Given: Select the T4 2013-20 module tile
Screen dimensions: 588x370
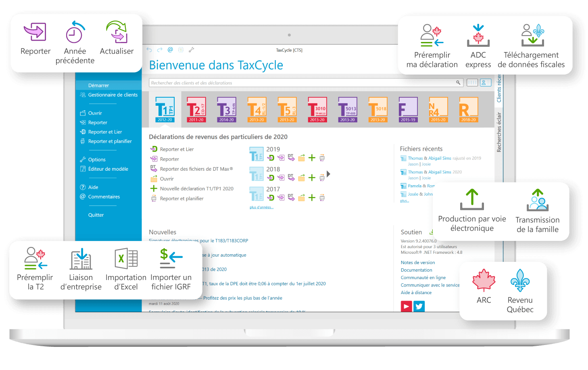Looking at the screenshot, I should click(x=256, y=109).
